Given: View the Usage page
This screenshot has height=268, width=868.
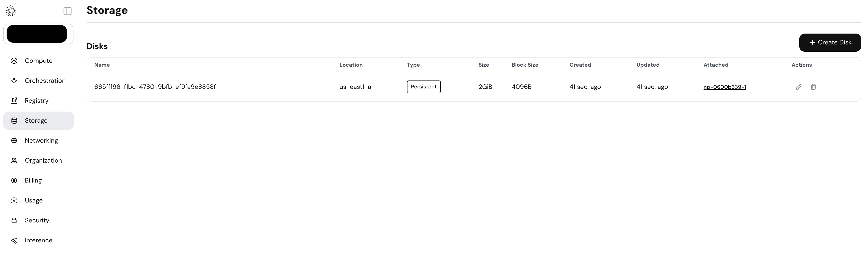Looking at the screenshot, I should pyautogui.click(x=38, y=200).
